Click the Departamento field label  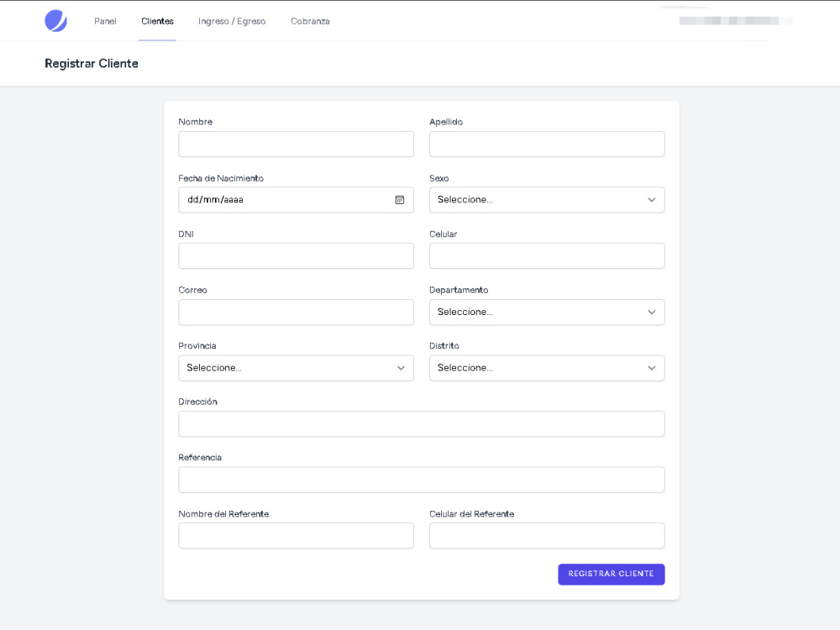click(459, 290)
